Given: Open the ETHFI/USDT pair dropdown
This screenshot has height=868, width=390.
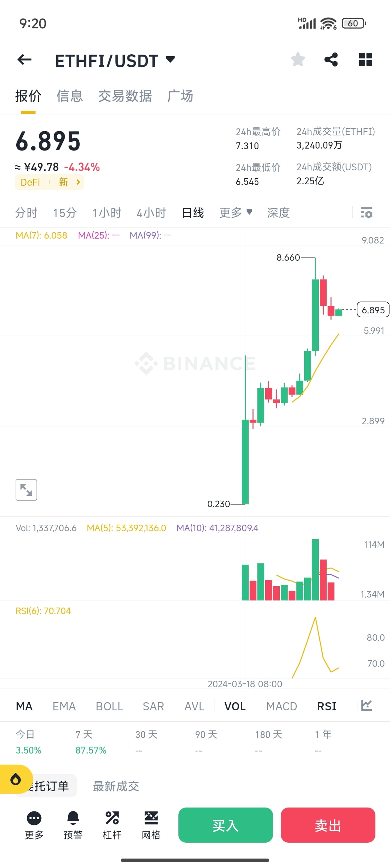Looking at the screenshot, I should click(114, 60).
